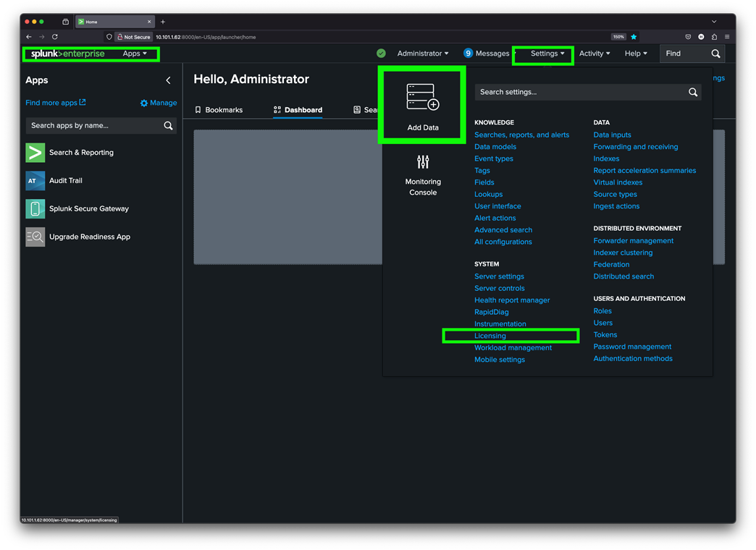Click the Search apps by name field

click(x=101, y=126)
